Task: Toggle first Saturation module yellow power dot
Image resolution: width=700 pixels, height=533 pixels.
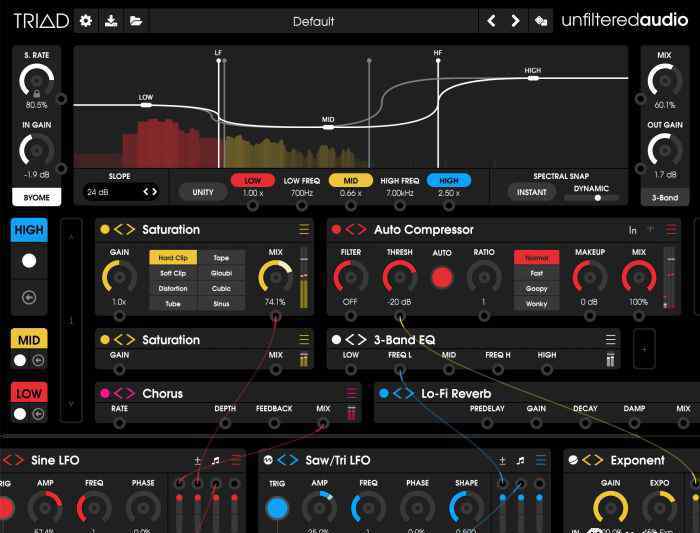Action: point(105,229)
